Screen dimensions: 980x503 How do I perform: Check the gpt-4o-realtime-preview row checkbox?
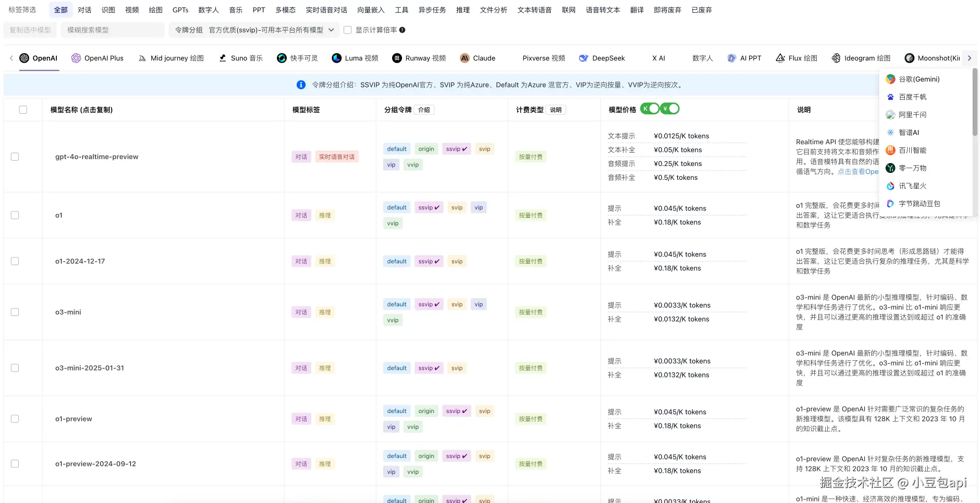point(15,157)
